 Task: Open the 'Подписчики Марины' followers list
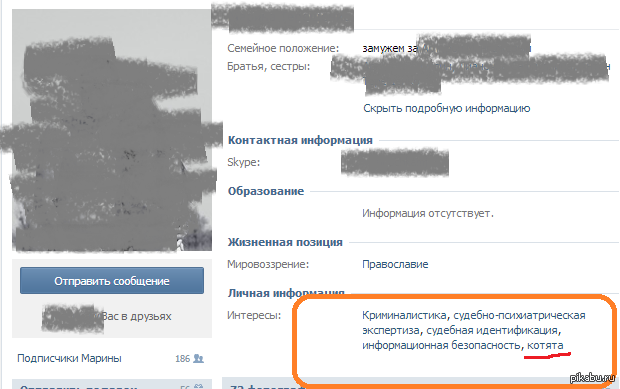pyautogui.click(x=69, y=359)
